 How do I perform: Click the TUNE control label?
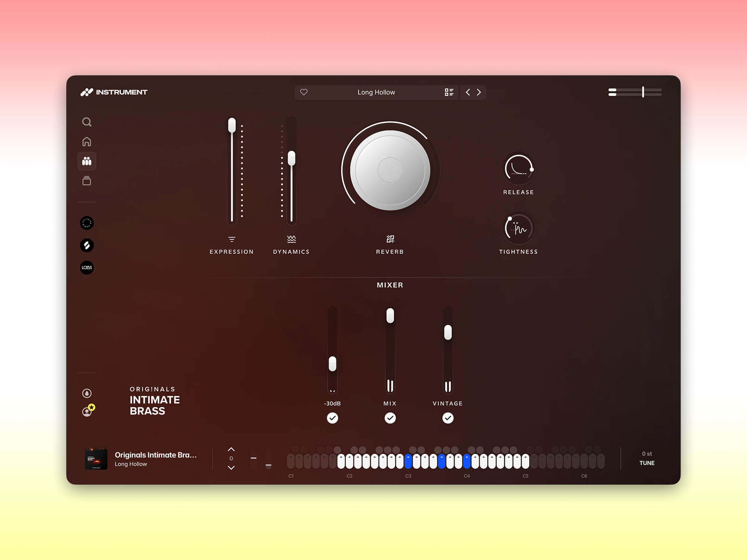tap(647, 463)
